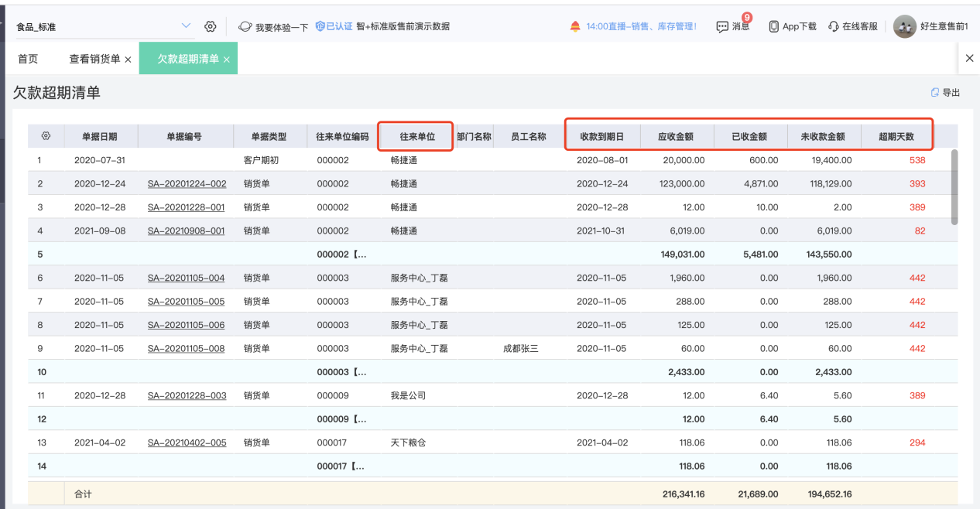Click the table column settings gear
Viewport: 980px width, 509px height.
46,136
